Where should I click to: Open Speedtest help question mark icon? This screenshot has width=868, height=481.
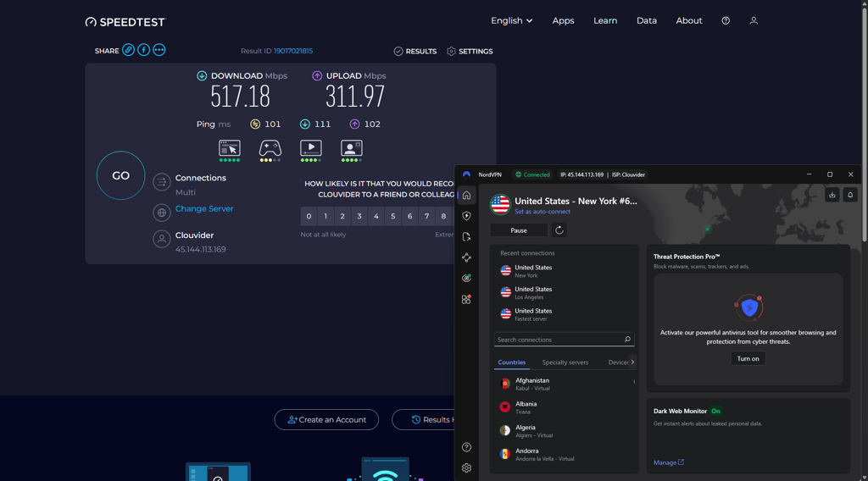coord(726,20)
